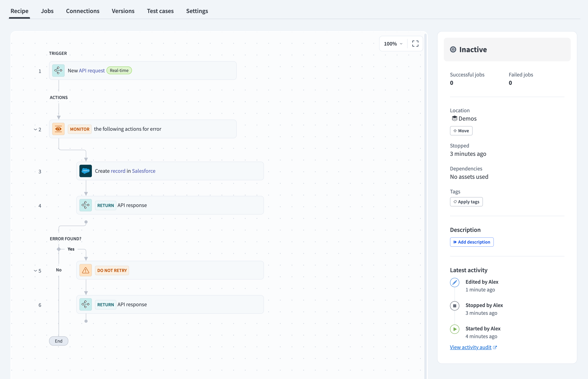Click the API request link in trigger
Image resolution: width=588 pixels, height=379 pixels.
(92, 71)
